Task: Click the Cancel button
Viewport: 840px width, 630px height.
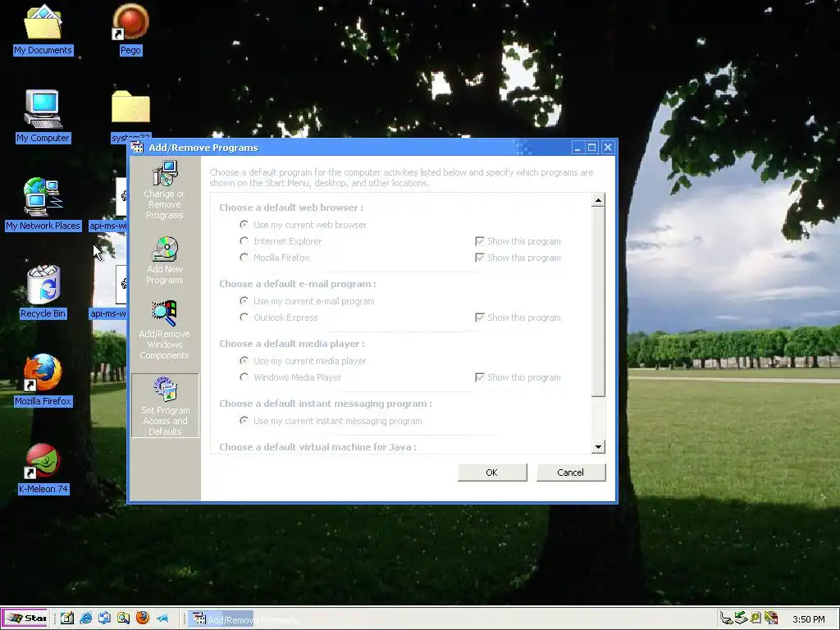Action: 571,472
